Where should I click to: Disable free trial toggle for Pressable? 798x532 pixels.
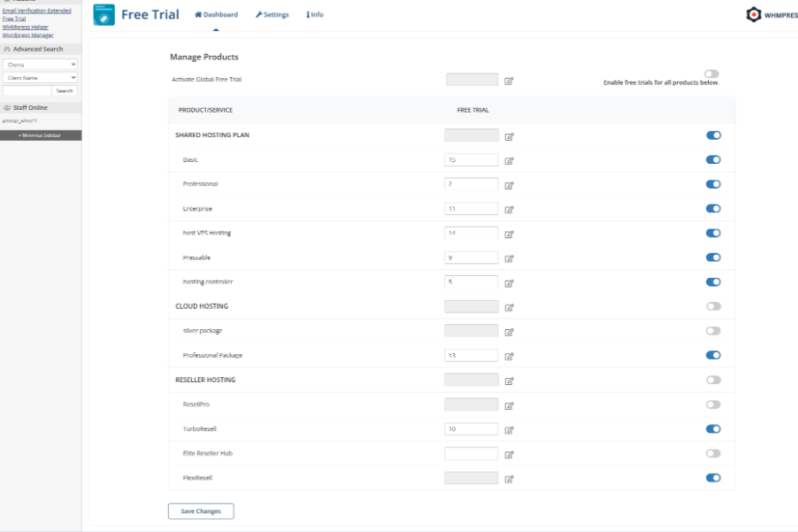click(713, 257)
